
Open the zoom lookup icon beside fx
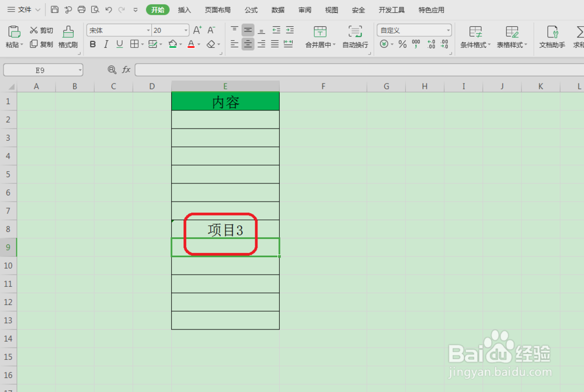pos(112,70)
